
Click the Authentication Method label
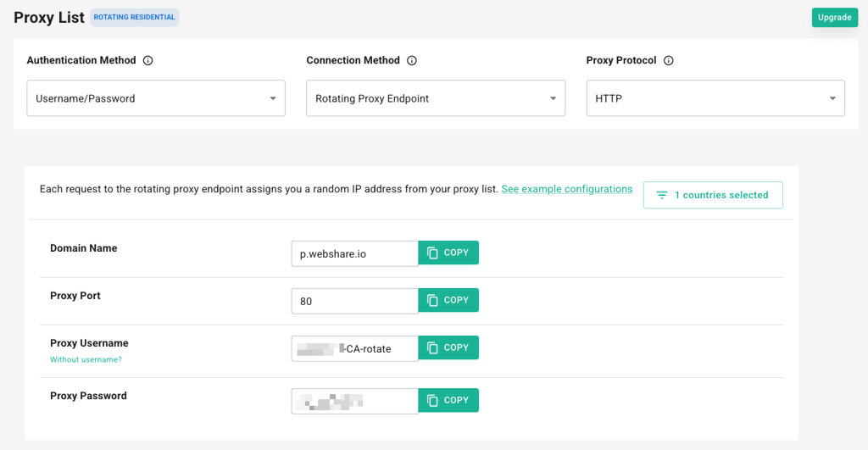[81, 60]
